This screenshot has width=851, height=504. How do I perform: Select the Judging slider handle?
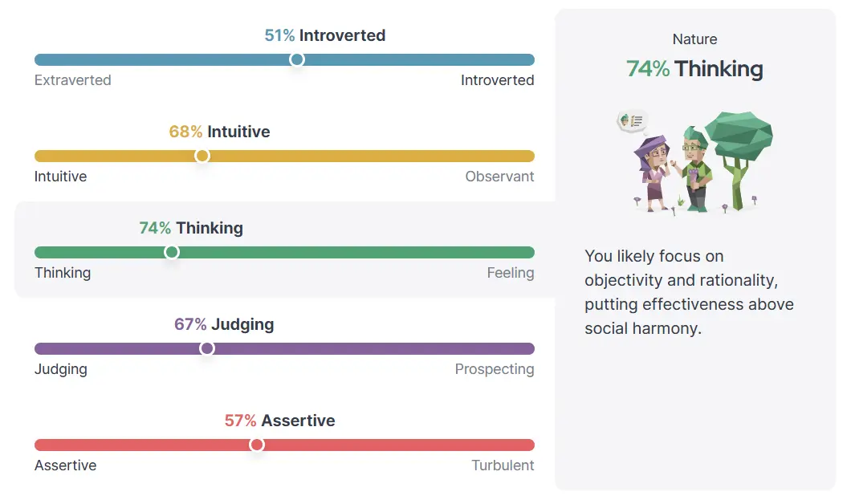[x=206, y=348]
